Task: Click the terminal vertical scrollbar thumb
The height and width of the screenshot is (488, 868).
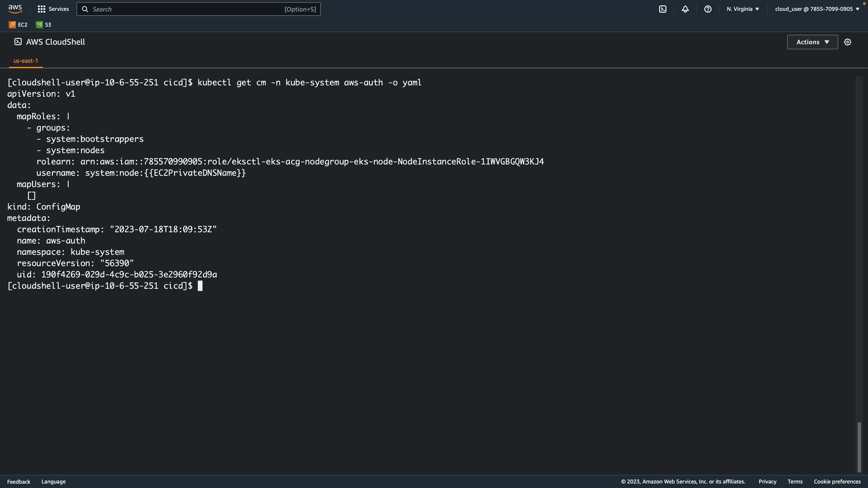Action: pos(859,447)
